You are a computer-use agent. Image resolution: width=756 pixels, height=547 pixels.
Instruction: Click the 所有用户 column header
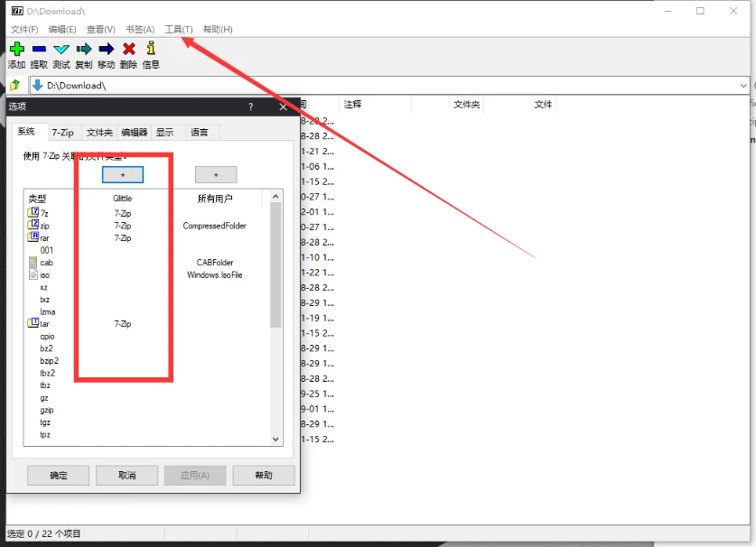pyautogui.click(x=215, y=199)
